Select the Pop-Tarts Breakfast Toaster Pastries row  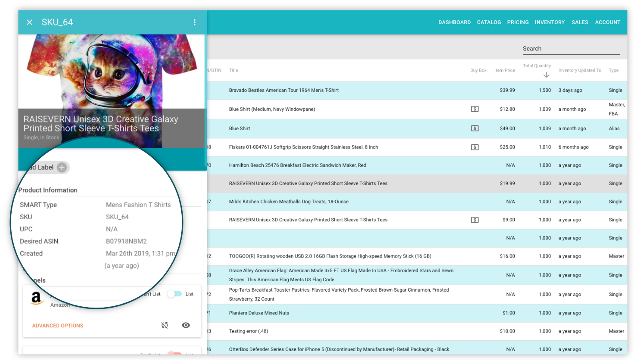[416, 295]
